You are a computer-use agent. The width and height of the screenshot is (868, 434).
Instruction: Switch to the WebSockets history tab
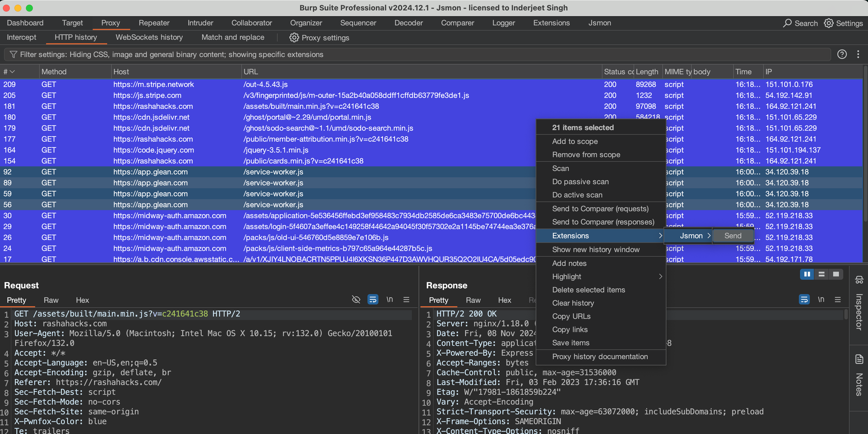149,37
